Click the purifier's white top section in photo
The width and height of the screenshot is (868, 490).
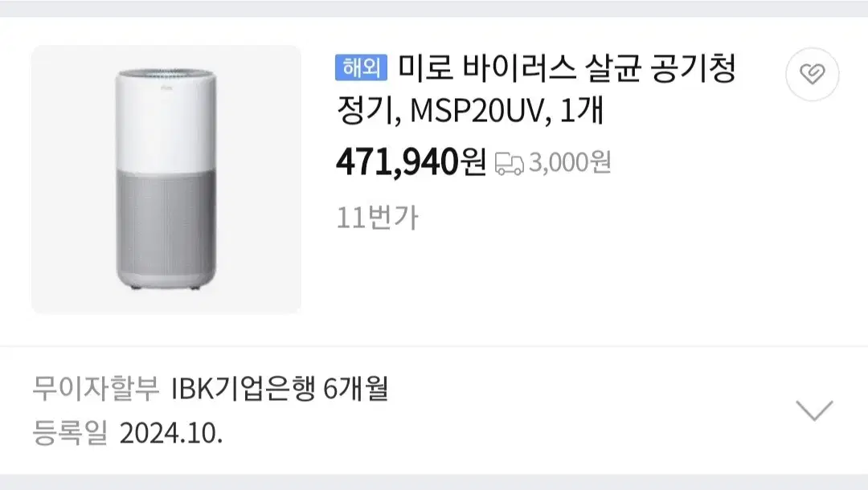(166, 120)
